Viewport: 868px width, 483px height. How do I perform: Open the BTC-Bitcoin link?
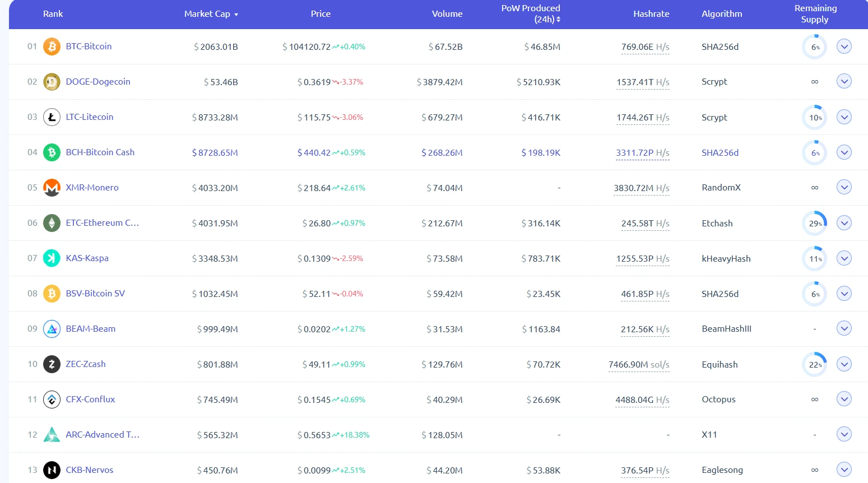click(x=89, y=47)
